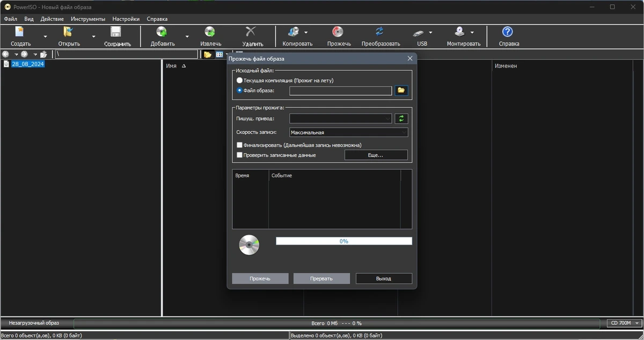Screen dimensions: 644x340
Task: Click the Открыть (Open) toolbar icon
Action: click(69, 32)
